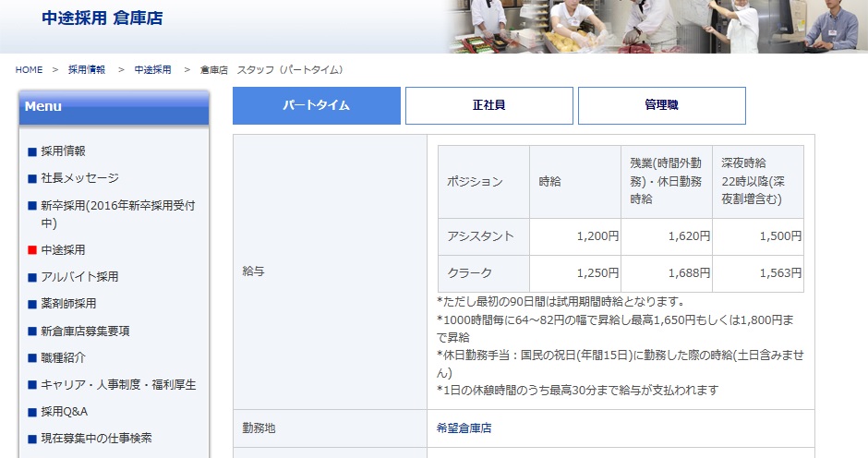Open 中途採用 breadcrumb link
Viewport: 868px width, 458px height.
(x=152, y=70)
